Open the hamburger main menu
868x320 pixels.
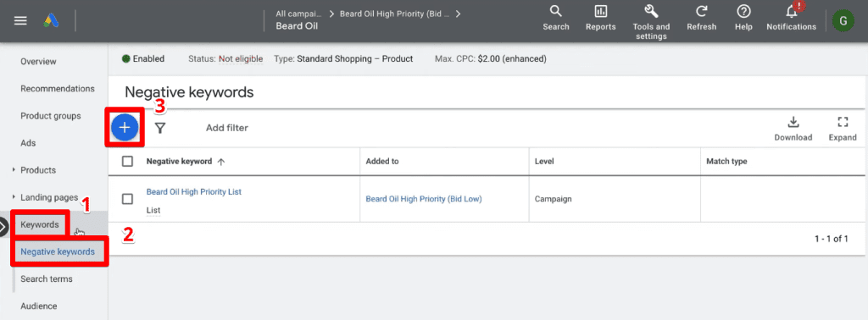[x=20, y=20]
